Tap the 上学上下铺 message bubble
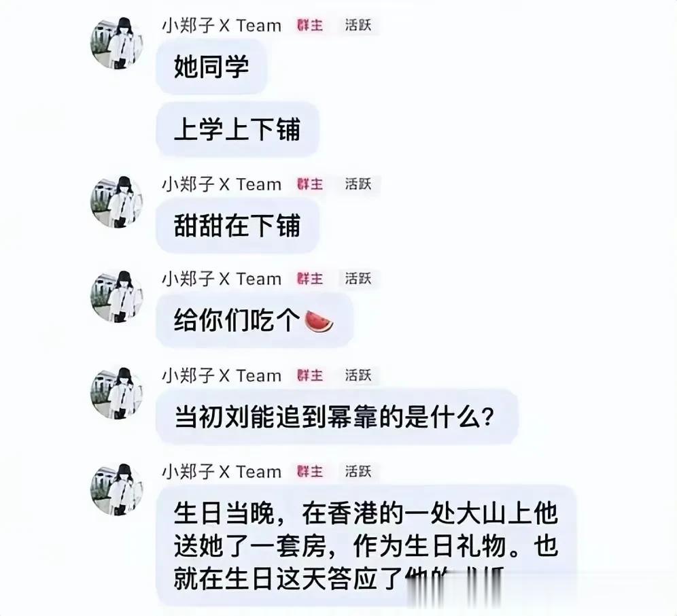The width and height of the screenshot is (677, 616). click(237, 130)
